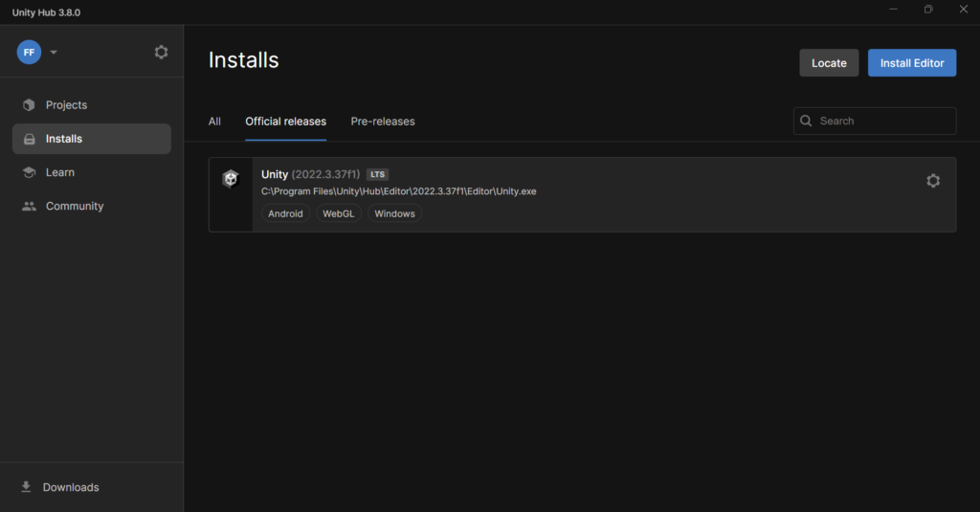Restore the Unity Hub window size
The width and height of the screenshot is (980, 512).
click(x=928, y=10)
